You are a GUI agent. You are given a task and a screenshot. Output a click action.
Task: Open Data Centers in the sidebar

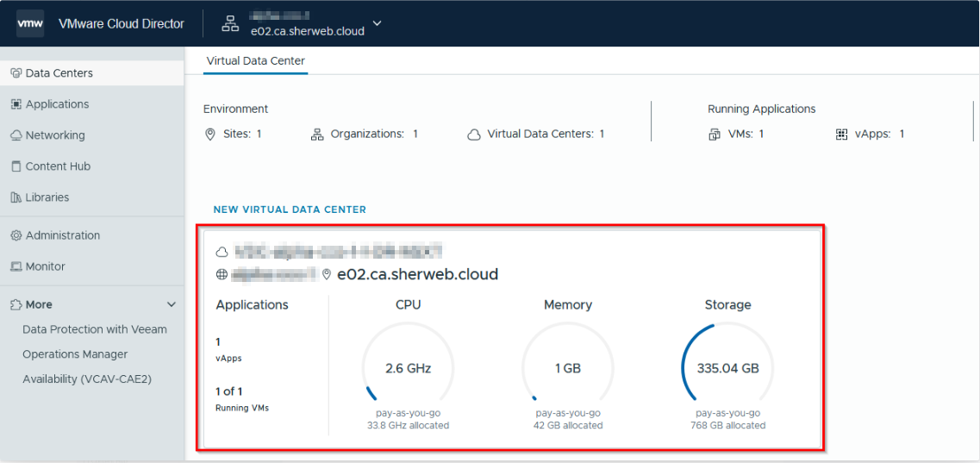pyautogui.click(x=92, y=73)
